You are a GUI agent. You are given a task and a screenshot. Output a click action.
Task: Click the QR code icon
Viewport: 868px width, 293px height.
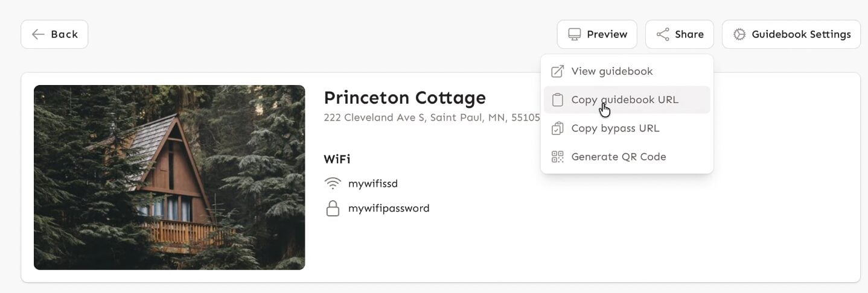click(x=558, y=157)
